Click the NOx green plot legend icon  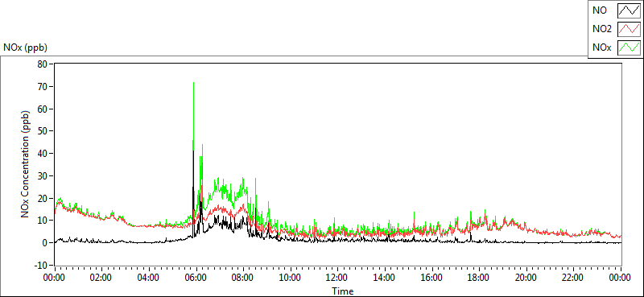coord(629,47)
